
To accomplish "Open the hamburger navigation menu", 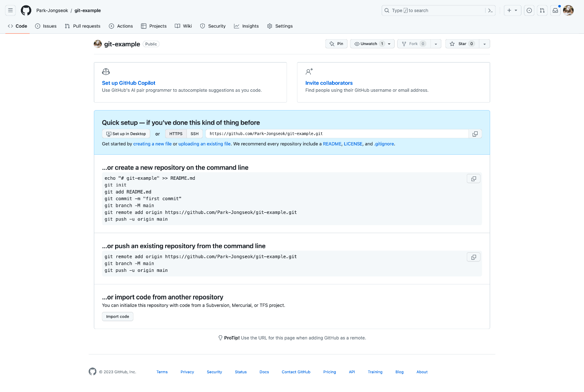I will coord(10,10).
